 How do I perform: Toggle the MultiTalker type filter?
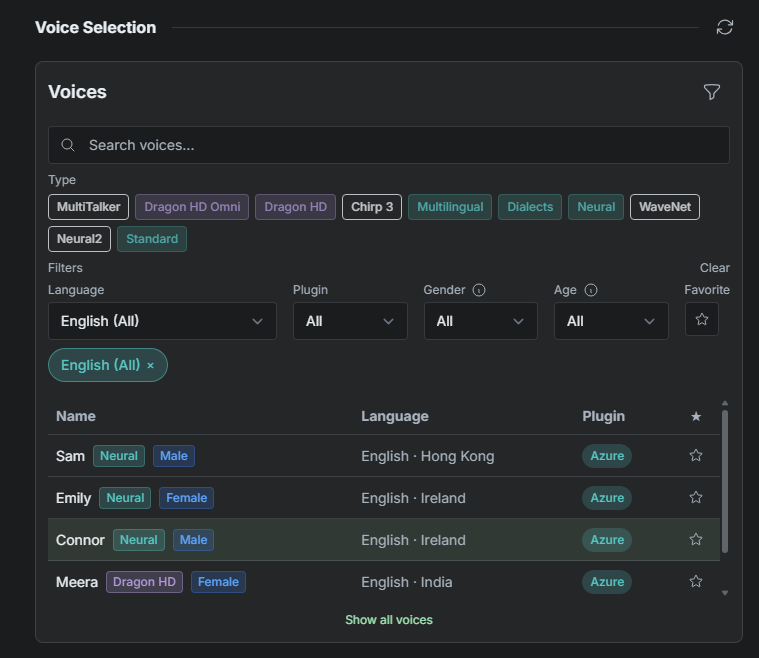pos(89,207)
